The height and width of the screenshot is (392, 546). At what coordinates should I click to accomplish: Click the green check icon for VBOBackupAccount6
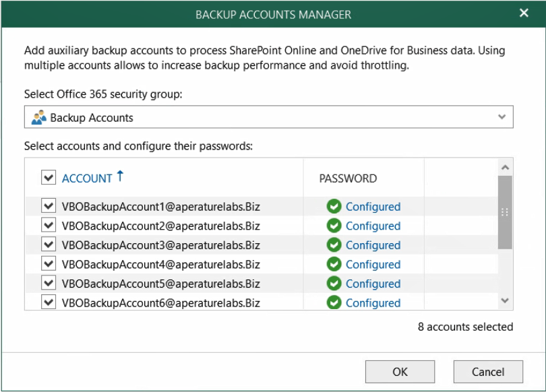point(334,303)
